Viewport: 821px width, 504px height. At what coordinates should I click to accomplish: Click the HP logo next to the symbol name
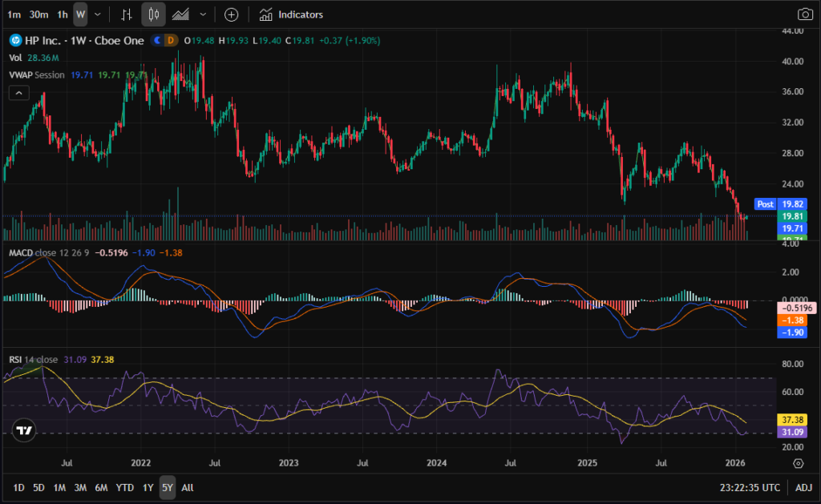click(14, 40)
